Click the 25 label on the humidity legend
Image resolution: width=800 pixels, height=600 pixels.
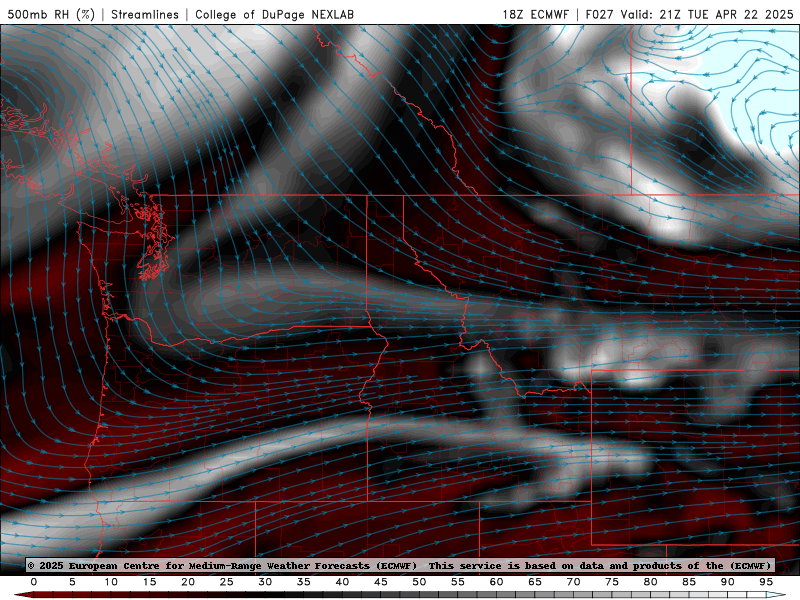pyautogui.click(x=227, y=582)
